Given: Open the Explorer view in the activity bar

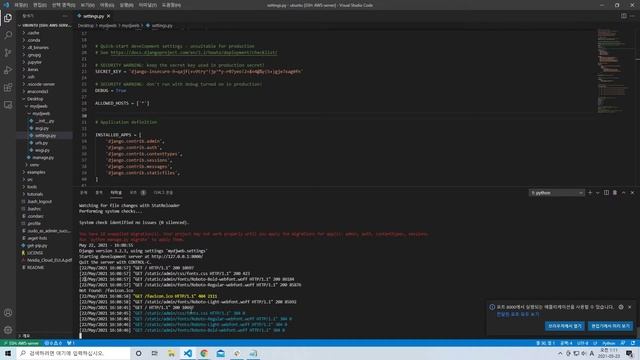Looking at the screenshot, I should pyautogui.click(x=8, y=18).
